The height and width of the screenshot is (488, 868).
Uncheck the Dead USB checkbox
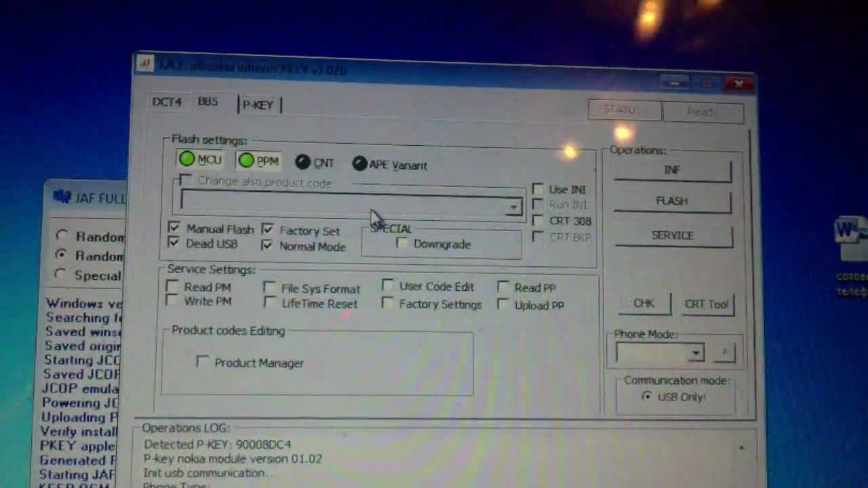[x=174, y=242]
